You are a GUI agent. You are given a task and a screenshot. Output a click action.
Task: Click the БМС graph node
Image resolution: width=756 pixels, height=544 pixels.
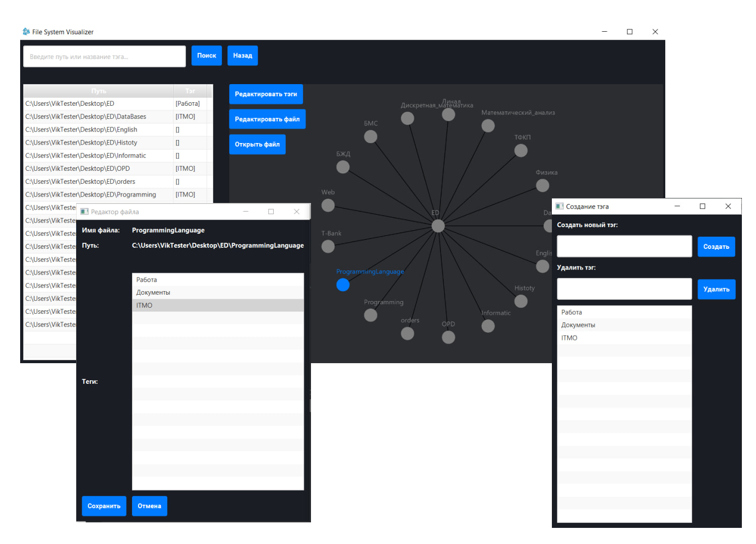point(370,137)
